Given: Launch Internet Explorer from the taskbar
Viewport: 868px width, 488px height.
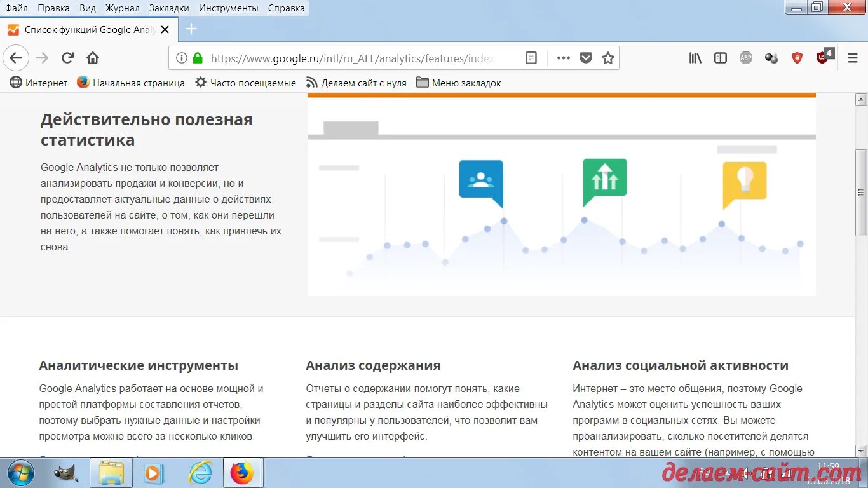Looking at the screenshot, I should pyautogui.click(x=200, y=473).
